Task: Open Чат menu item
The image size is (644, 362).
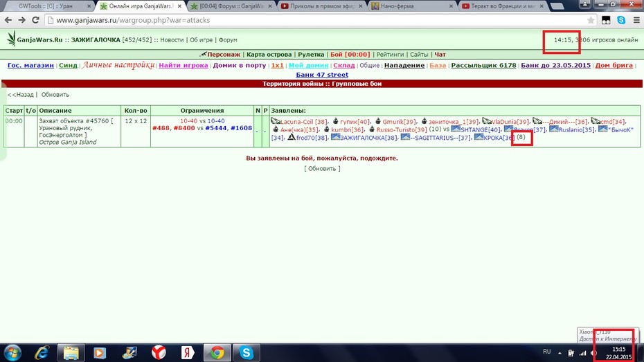Action: tap(440, 54)
